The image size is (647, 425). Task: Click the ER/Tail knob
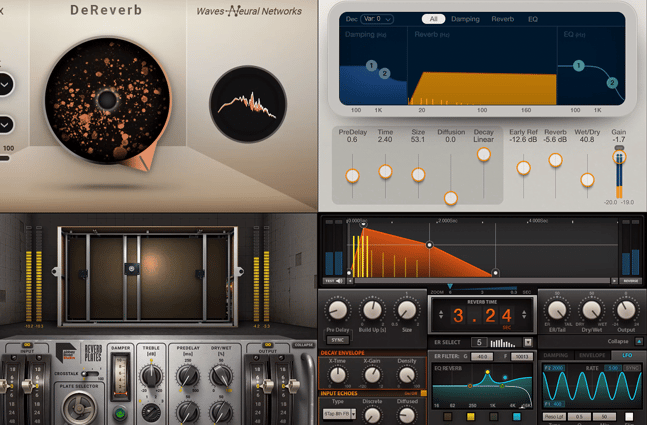[x=557, y=310]
